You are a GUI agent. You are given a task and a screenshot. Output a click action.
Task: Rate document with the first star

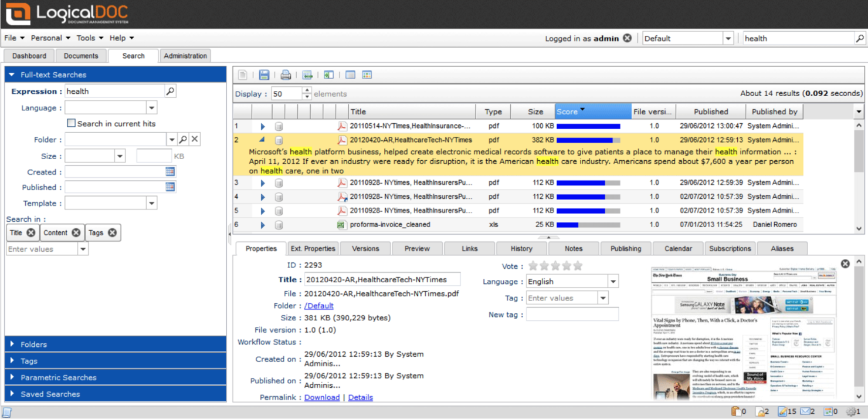(x=534, y=266)
